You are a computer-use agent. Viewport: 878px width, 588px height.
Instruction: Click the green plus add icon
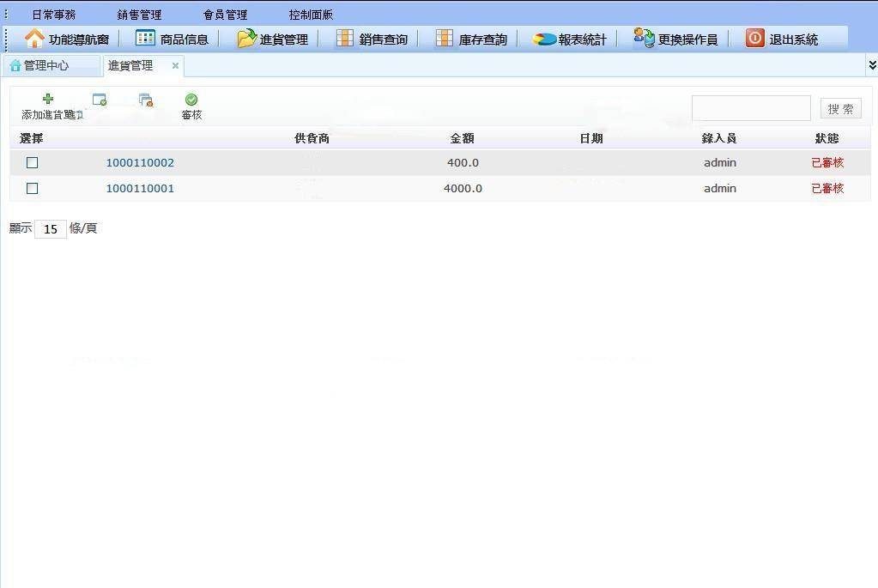pos(48,99)
